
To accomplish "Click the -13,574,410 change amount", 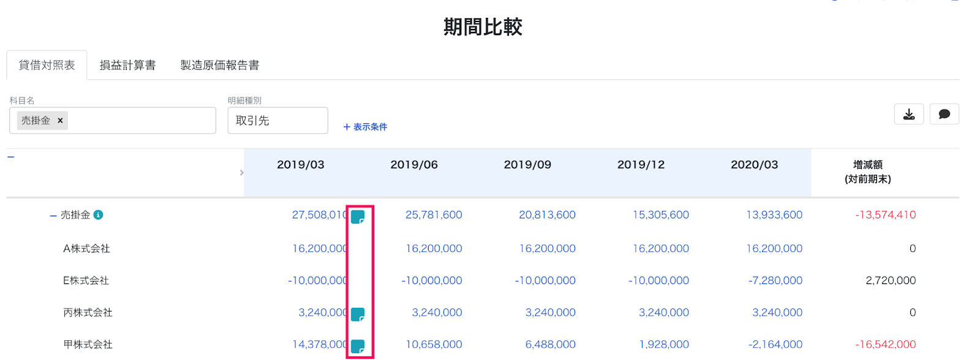I will click(x=886, y=215).
